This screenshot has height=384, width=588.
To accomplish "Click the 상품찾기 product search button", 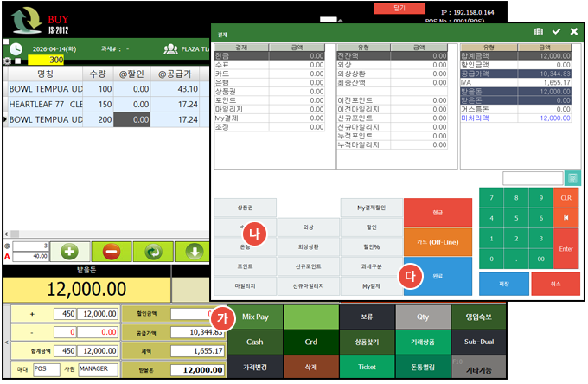I will pos(367,342).
